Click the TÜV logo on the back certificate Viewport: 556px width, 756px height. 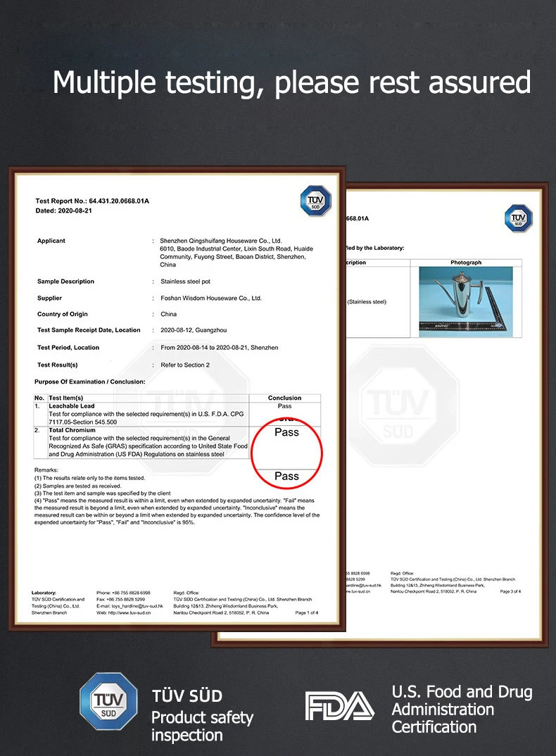pyautogui.click(x=519, y=218)
